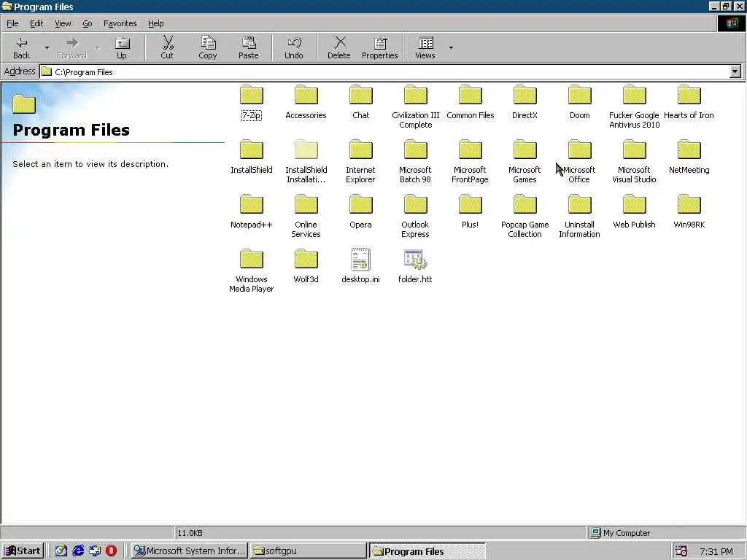Click Show Desktop quick launch icon
Viewport: 747px width, 560px height.
coord(61,551)
